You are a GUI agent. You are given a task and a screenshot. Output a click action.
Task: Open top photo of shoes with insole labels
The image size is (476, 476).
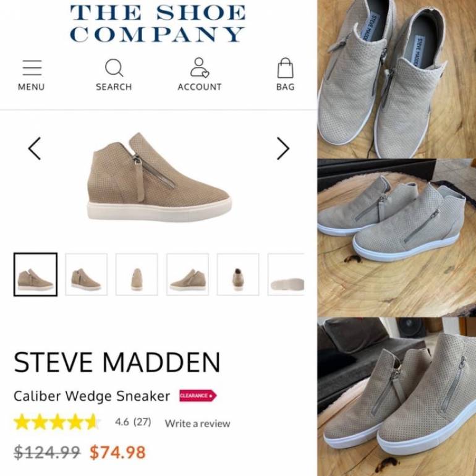point(397,79)
